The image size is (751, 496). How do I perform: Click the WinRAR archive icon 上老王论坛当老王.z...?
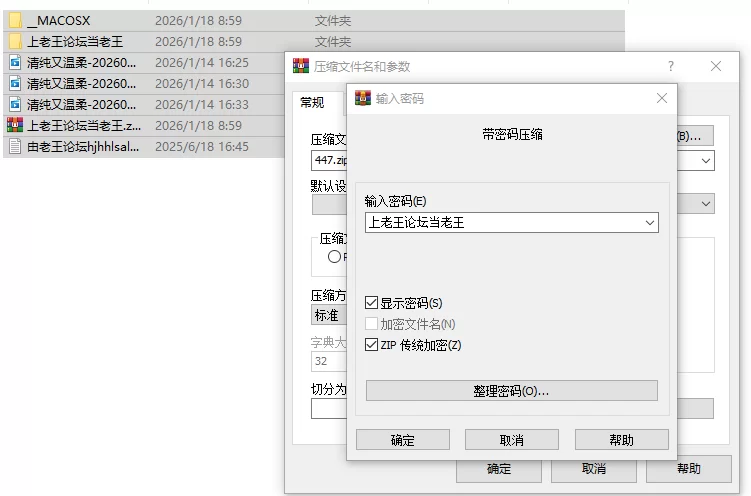point(15,125)
